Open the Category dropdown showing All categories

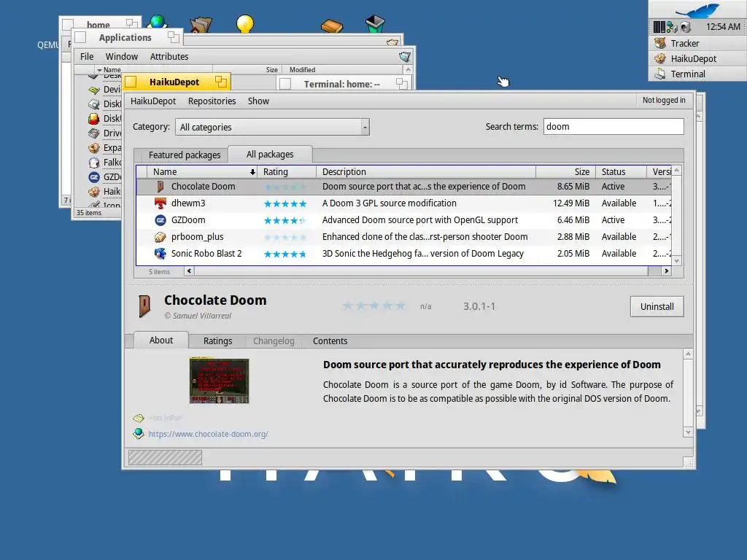[273, 127]
